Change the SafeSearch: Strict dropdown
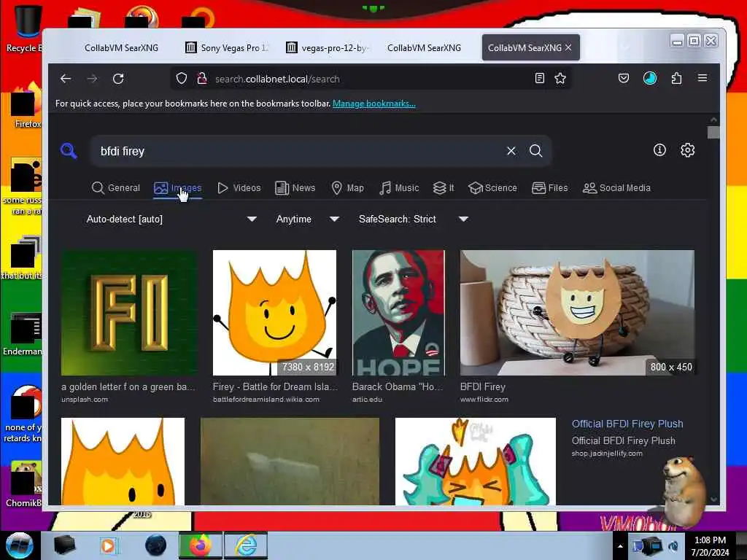The width and height of the screenshot is (747, 560). coord(413,219)
